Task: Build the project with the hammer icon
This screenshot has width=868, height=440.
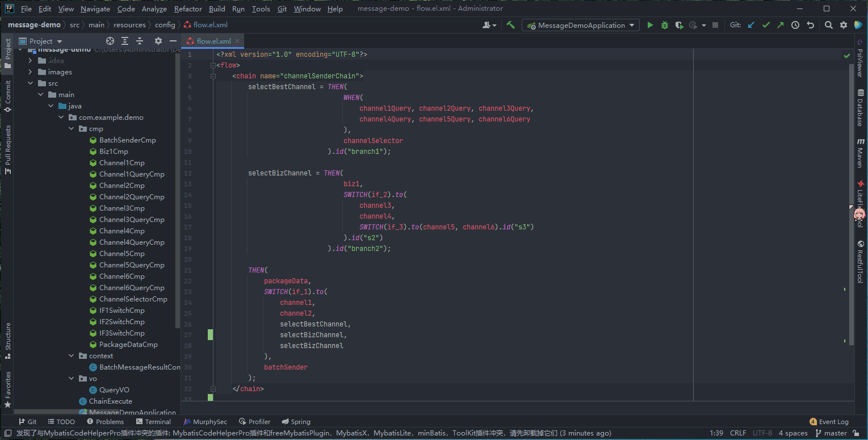Action: 511,25
